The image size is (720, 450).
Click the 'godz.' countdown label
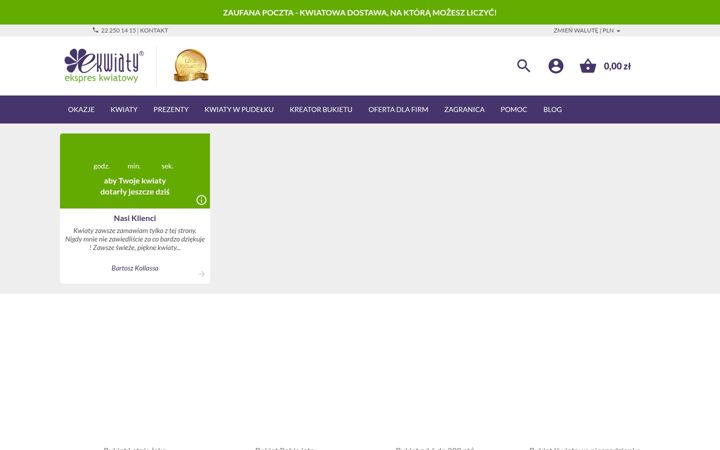tap(101, 166)
